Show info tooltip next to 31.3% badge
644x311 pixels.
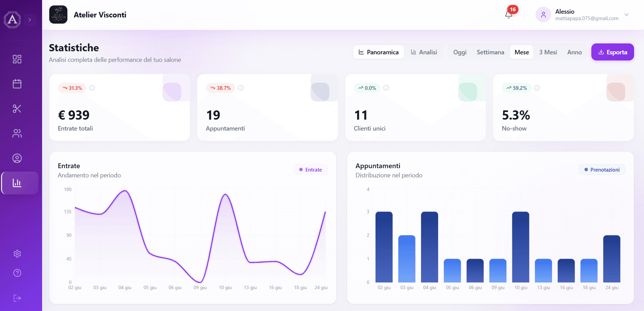tap(92, 88)
